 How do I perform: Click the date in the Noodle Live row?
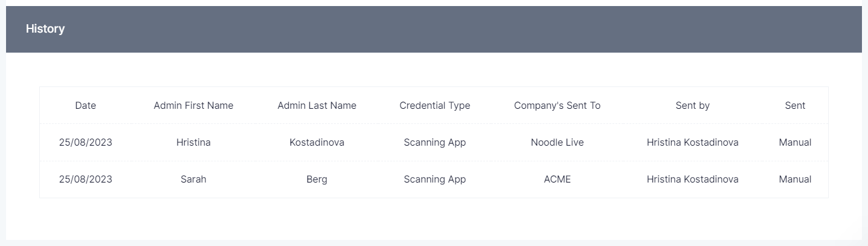pyautogui.click(x=86, y=143)
